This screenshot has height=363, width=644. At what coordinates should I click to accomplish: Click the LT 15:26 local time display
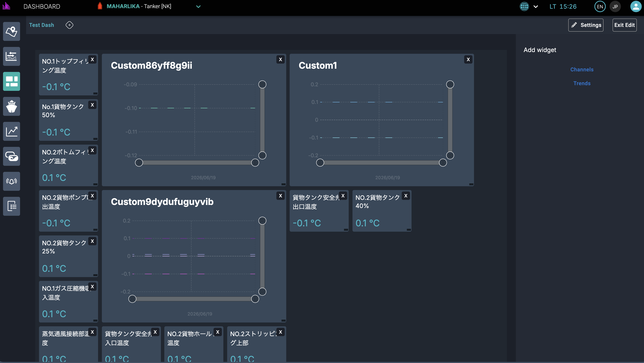[563, 6]
